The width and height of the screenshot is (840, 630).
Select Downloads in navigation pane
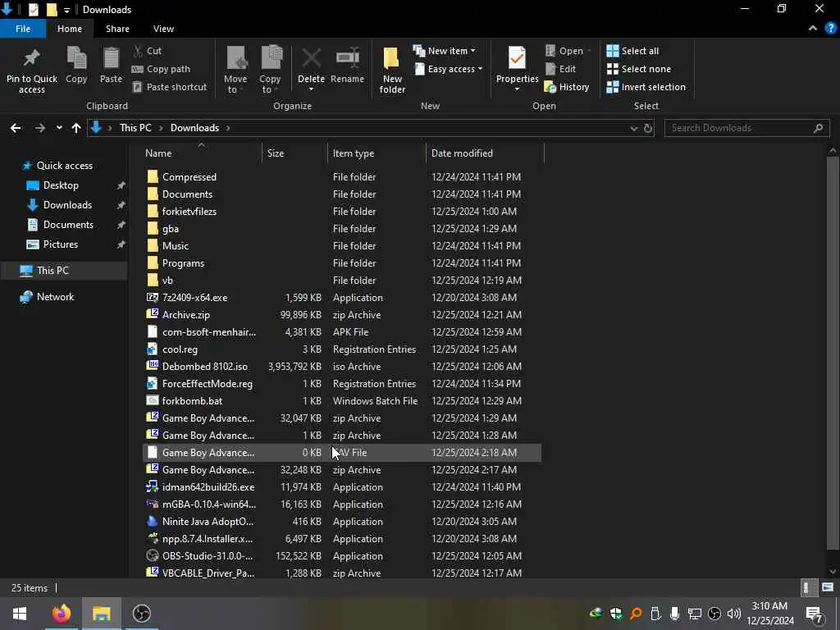pos(67,205)
